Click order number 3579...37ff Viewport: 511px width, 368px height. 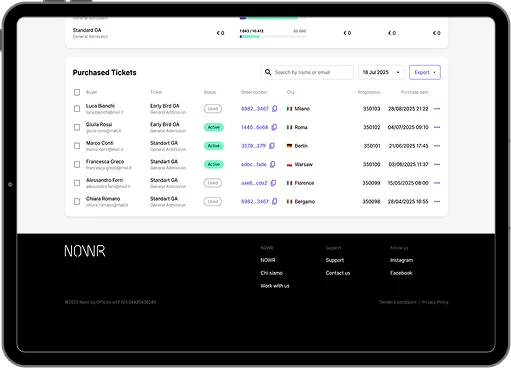point(253,146)
